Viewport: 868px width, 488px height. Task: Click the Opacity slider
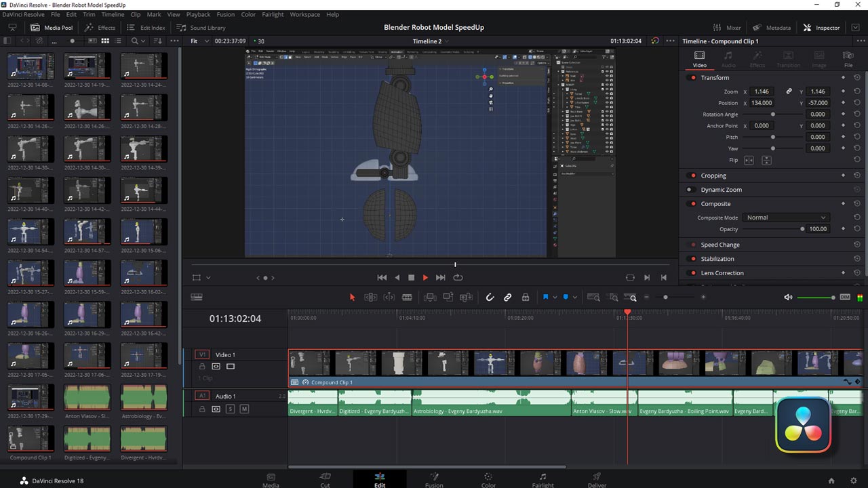tap(773, 229)
